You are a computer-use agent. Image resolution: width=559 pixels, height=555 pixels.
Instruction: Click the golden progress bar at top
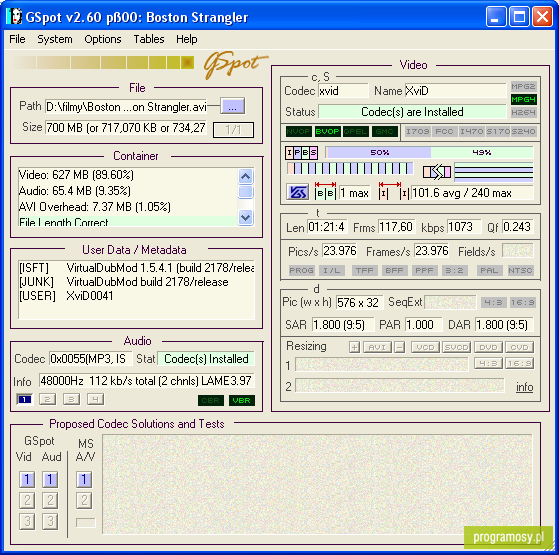tap(103, 63)
